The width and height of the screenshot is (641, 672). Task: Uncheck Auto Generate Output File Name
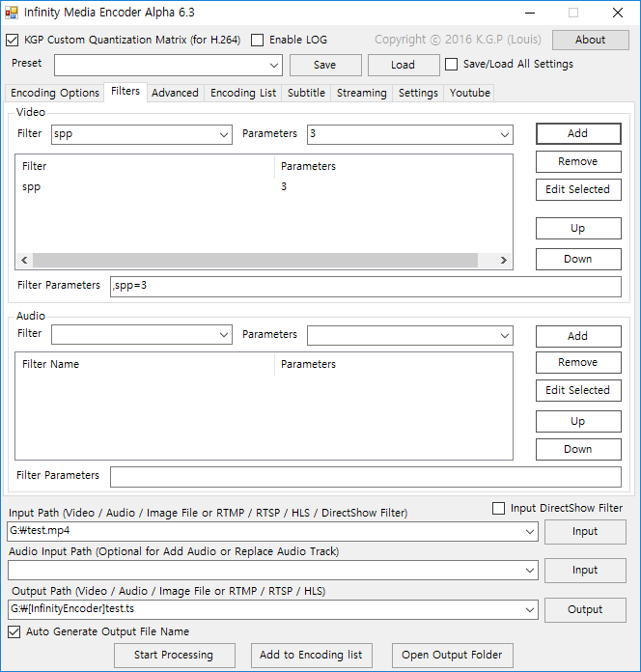pos(14,631)
